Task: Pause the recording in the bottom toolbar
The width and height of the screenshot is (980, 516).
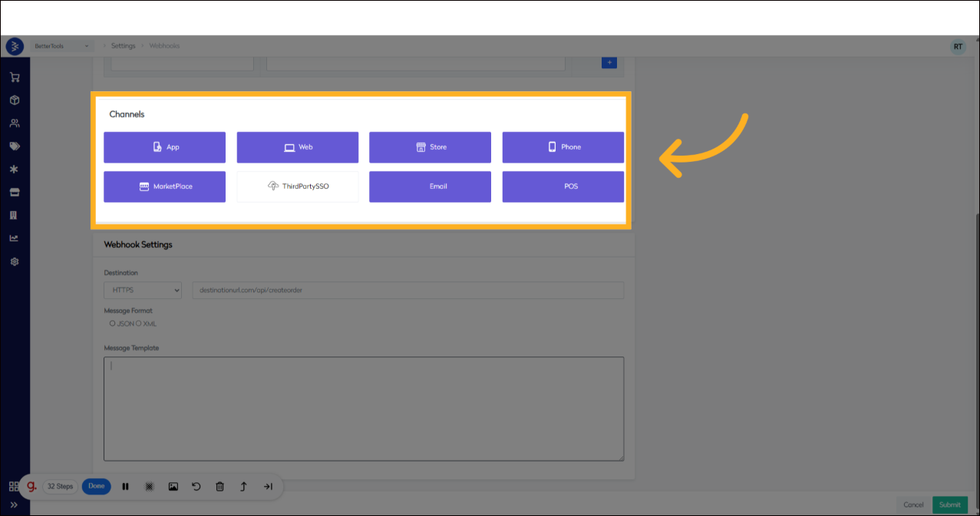Action: pos(125,486)
